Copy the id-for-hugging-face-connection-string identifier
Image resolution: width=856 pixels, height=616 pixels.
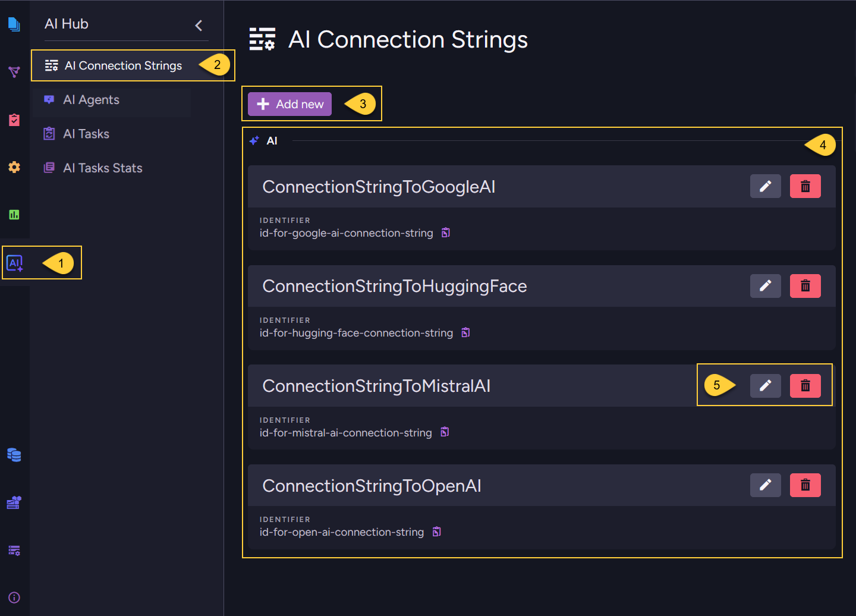(465, 332)
